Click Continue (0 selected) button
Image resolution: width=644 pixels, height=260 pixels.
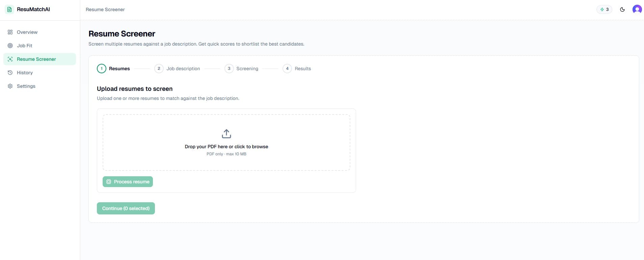click(x=126, y=208)
